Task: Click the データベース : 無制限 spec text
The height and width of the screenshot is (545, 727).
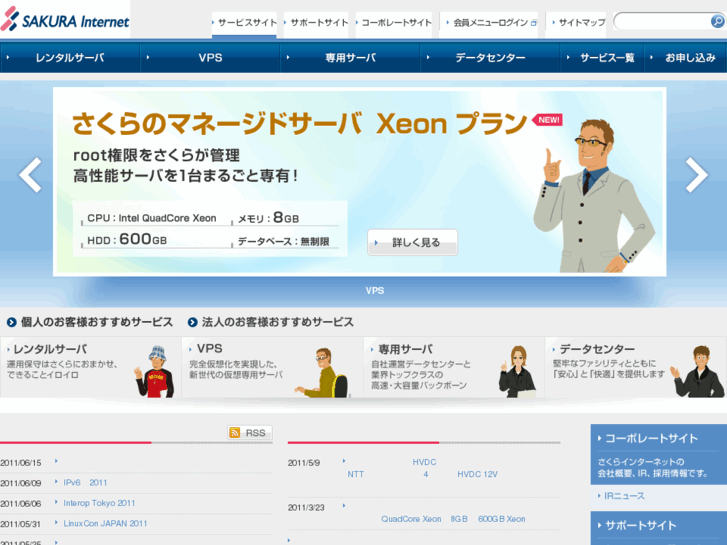Action: 283,241
